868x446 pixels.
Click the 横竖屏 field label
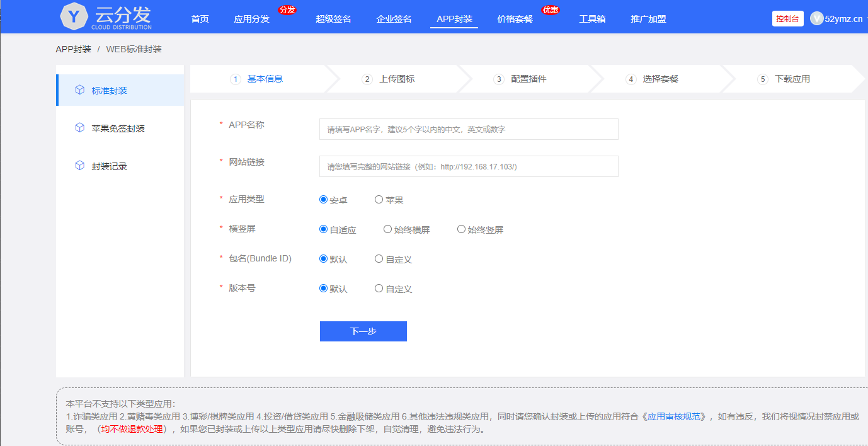pyautogui.click(x=243, y=229)
